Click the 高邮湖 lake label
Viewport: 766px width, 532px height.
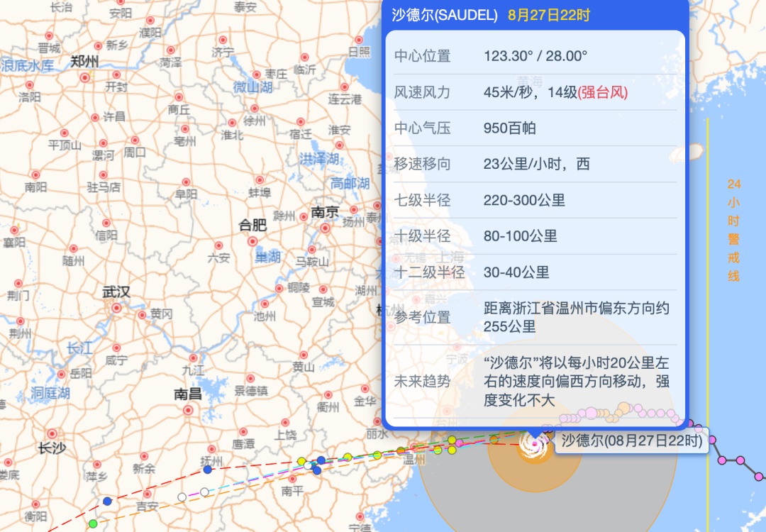coord(350,184)
